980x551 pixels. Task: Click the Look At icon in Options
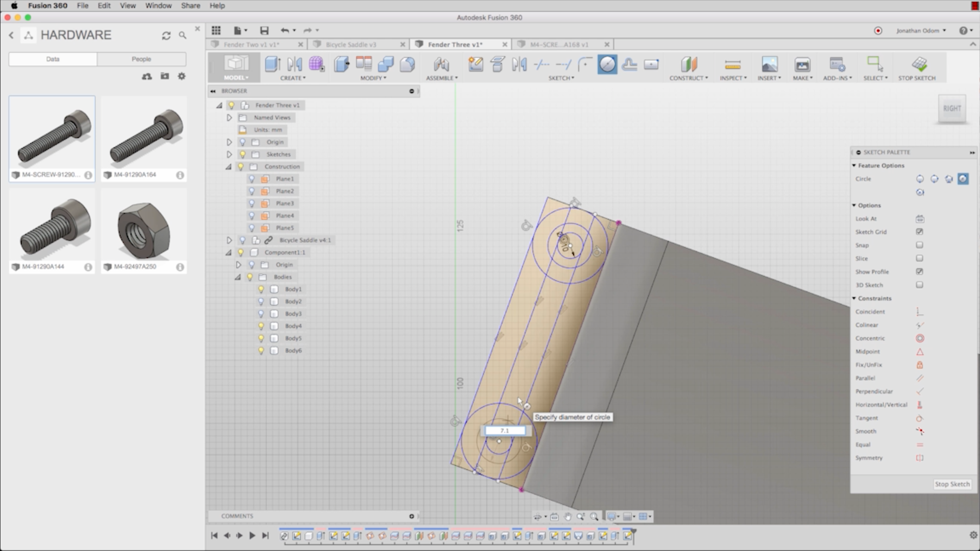920,219
